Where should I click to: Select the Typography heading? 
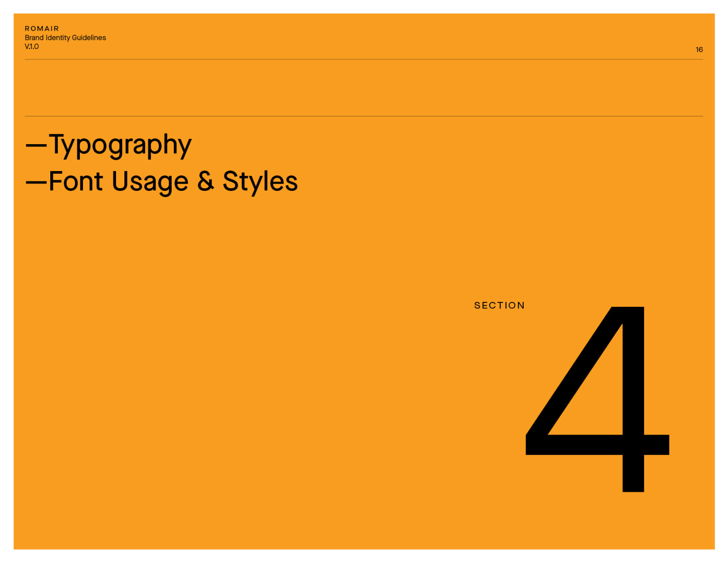click(x=120, y=145)
